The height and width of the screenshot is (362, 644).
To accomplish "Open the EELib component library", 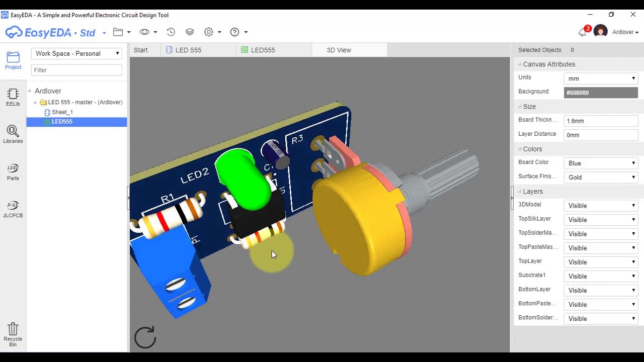I will (13, 98).
